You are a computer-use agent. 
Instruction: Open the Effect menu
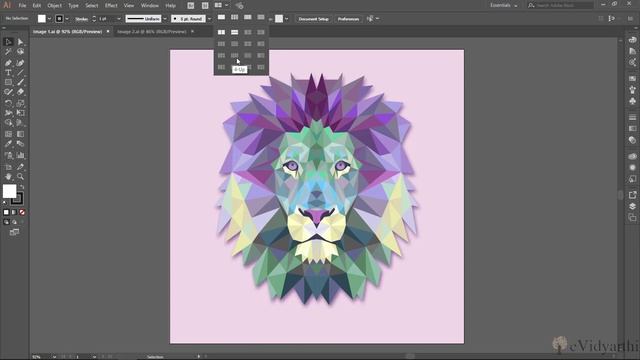(x=111, y=6)
